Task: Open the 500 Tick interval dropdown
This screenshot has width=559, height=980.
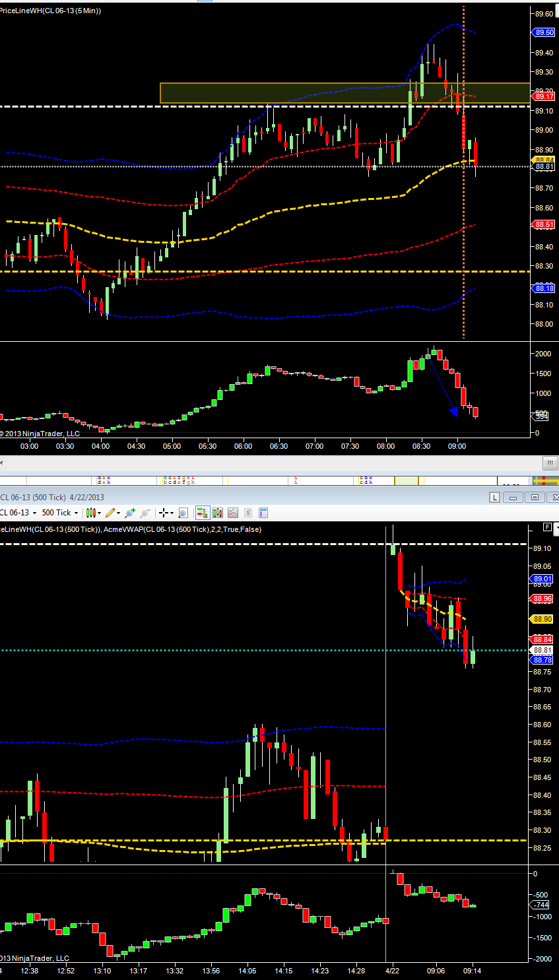Action: [60, 513]
